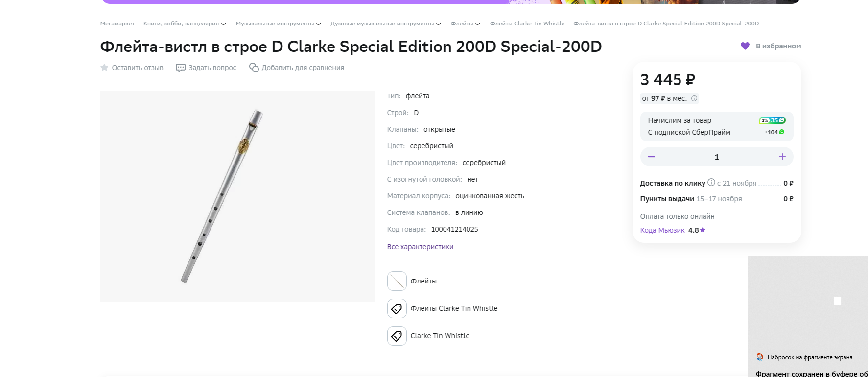868x377 pixels.
Task: Go to Мегамаркет in the breadcrumbs
Action: 117,24
